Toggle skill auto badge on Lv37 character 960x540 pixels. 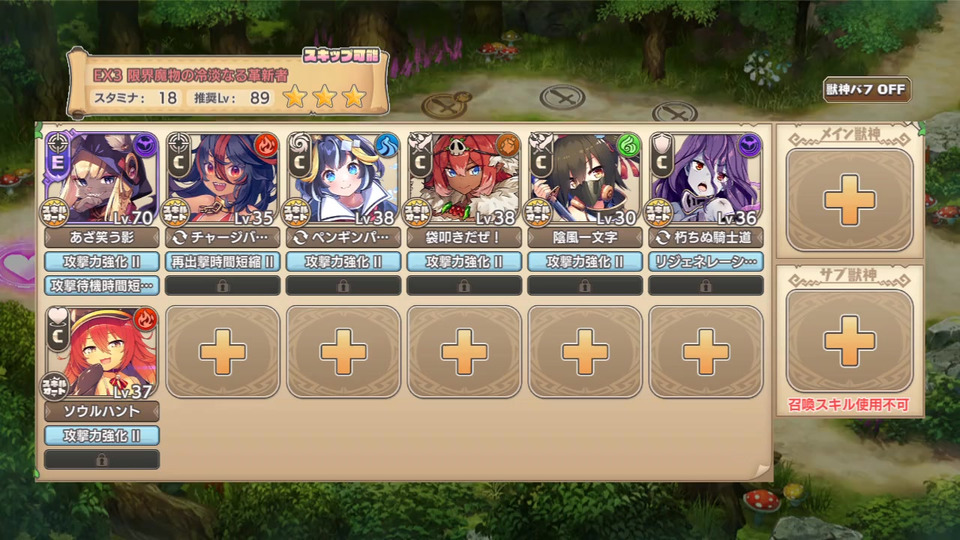54,386
